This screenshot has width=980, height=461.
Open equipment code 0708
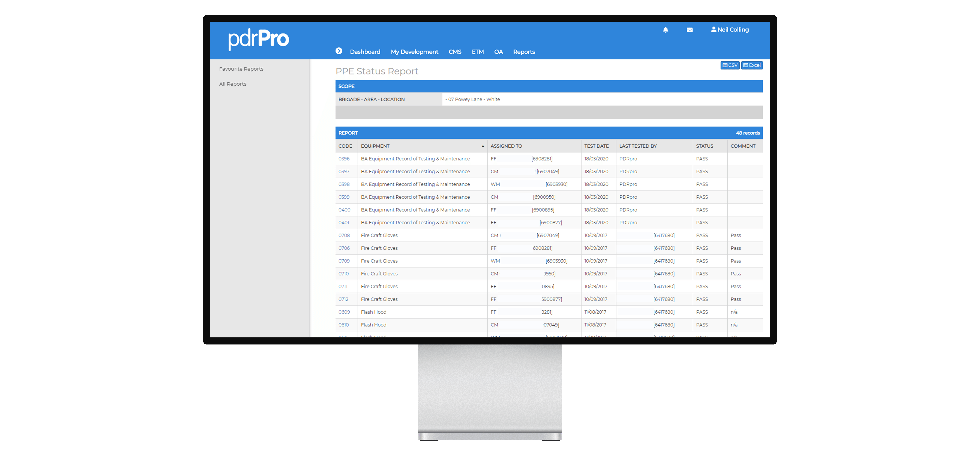pos(344,235)
